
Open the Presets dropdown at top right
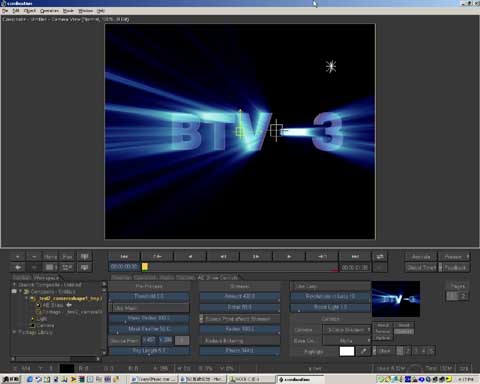pyautogui.click(x=454, y=257)
